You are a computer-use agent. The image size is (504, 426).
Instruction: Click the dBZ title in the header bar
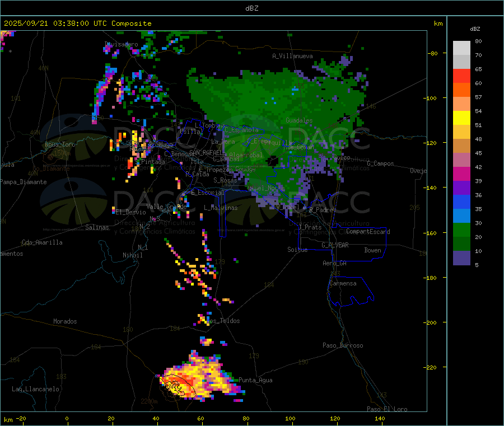(x=251, y=8)
